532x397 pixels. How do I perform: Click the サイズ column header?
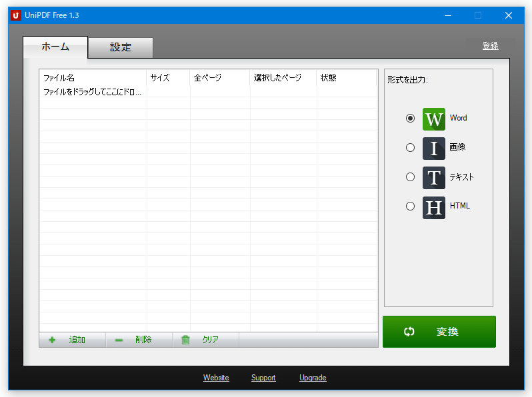pyautogui.click(x=168, y=78)
